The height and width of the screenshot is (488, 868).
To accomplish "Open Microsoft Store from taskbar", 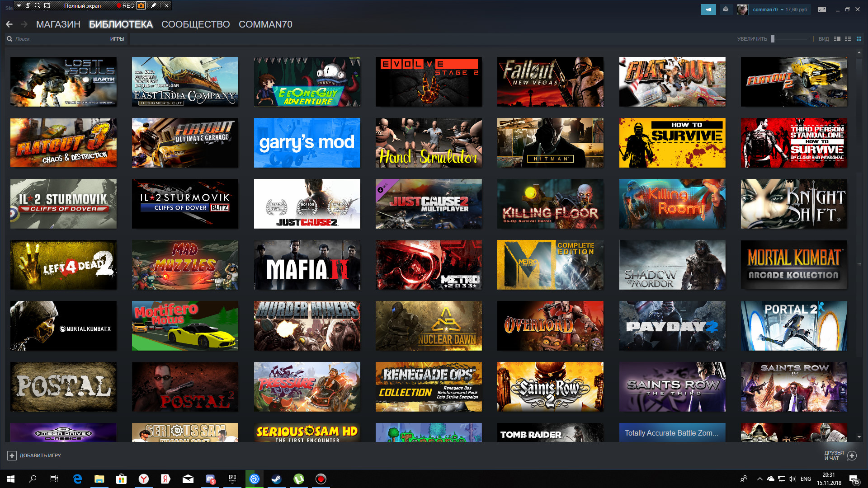I will click(x=121, y=479).
